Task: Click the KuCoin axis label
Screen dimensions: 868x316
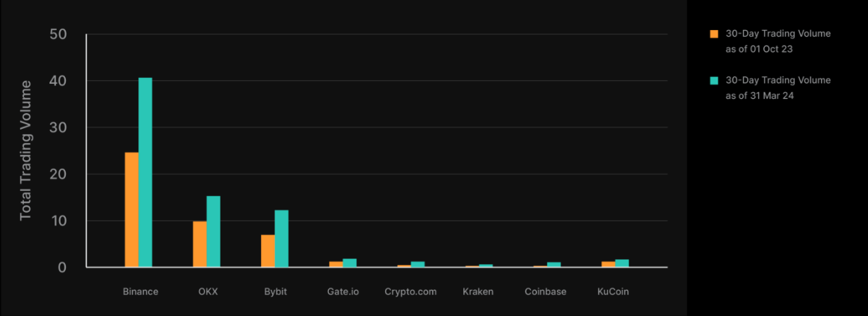Action: [613, 291]
